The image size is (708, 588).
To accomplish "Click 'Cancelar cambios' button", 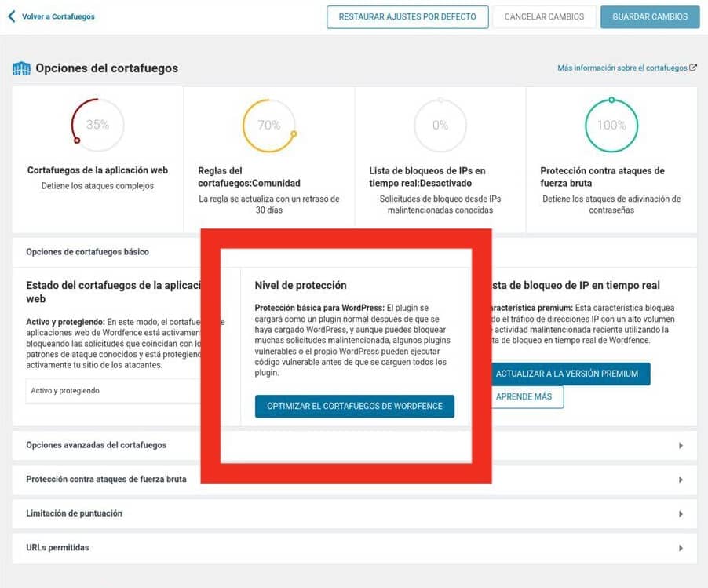I will pyautogui.click(x=544, y=17).
